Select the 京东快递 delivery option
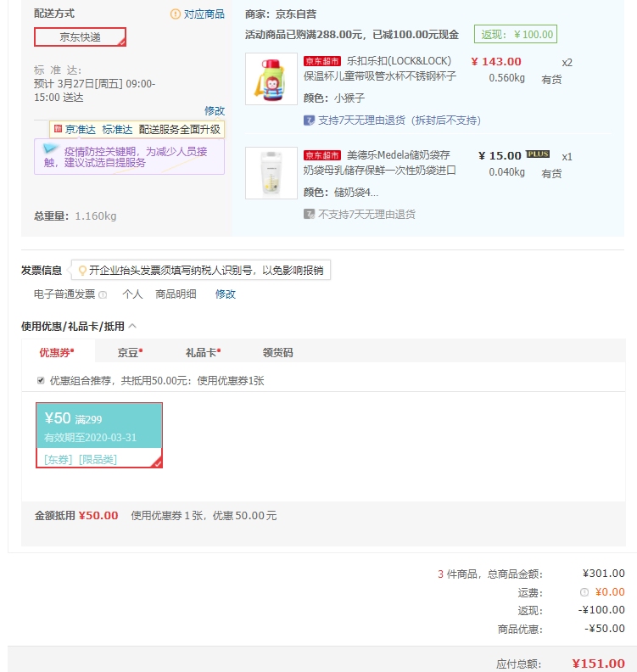This screenshot has width=637, height=672. coord(80,36)
